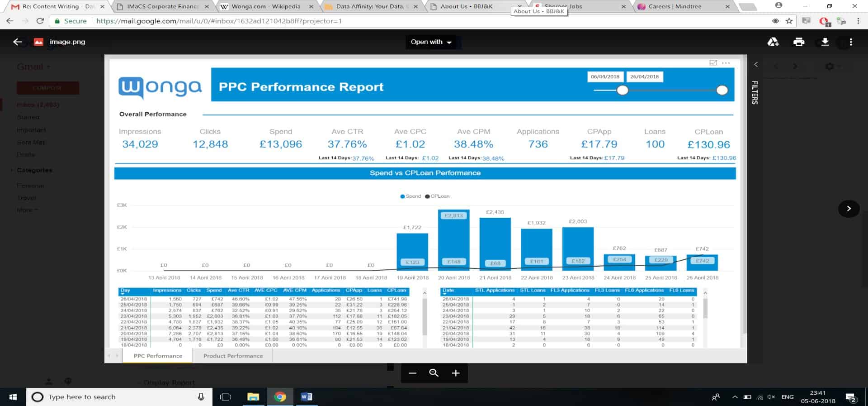
Task: Click the Chrome address bar URL
Action: [219, 21]
